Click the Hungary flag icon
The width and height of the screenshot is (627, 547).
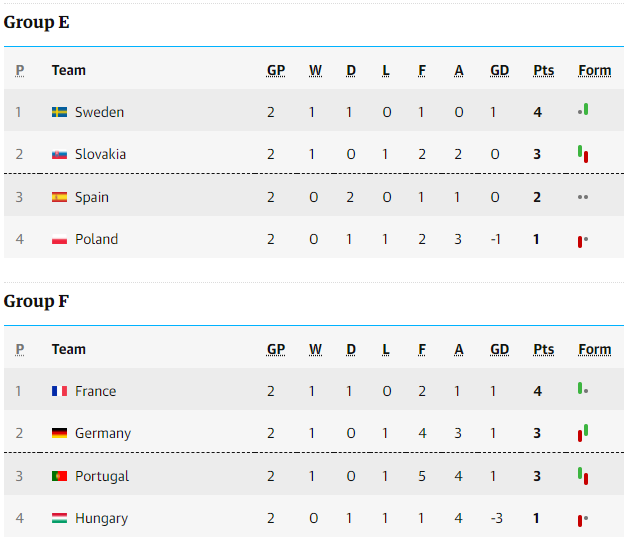[x=59, y=518]
